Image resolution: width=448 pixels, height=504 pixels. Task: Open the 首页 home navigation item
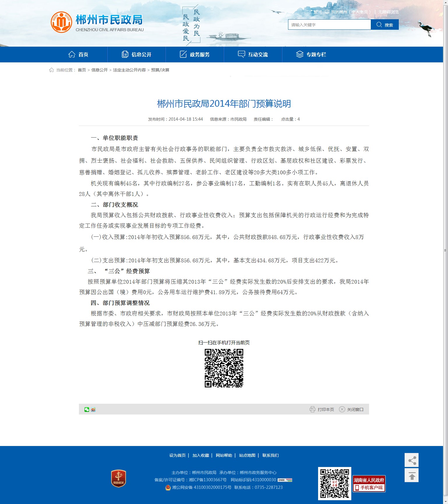point(78,55)
